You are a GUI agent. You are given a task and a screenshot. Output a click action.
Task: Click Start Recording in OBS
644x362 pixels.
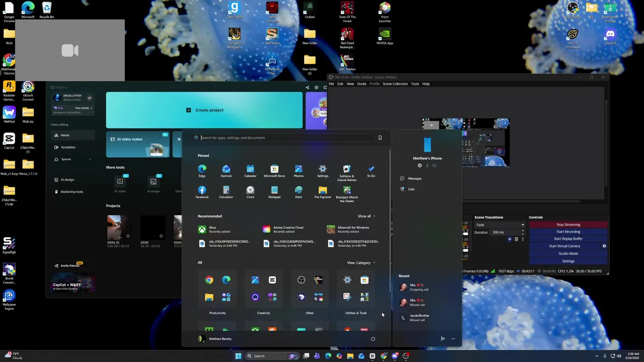pos(568,232)
